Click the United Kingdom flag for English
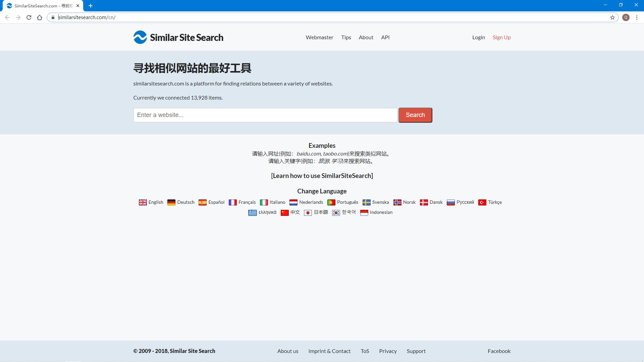The width and height of the screenshot is (644, 362). point(143,202)
